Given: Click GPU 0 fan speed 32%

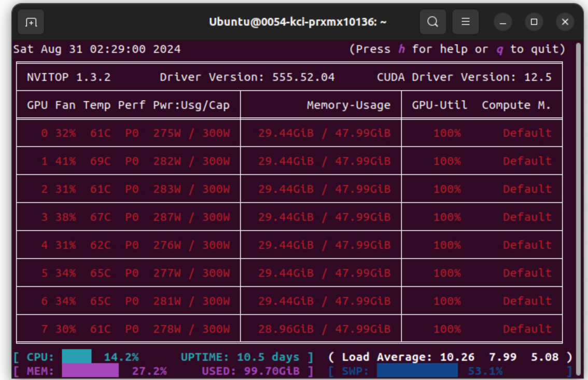Looking at the screenshot, I should (66, 133).
